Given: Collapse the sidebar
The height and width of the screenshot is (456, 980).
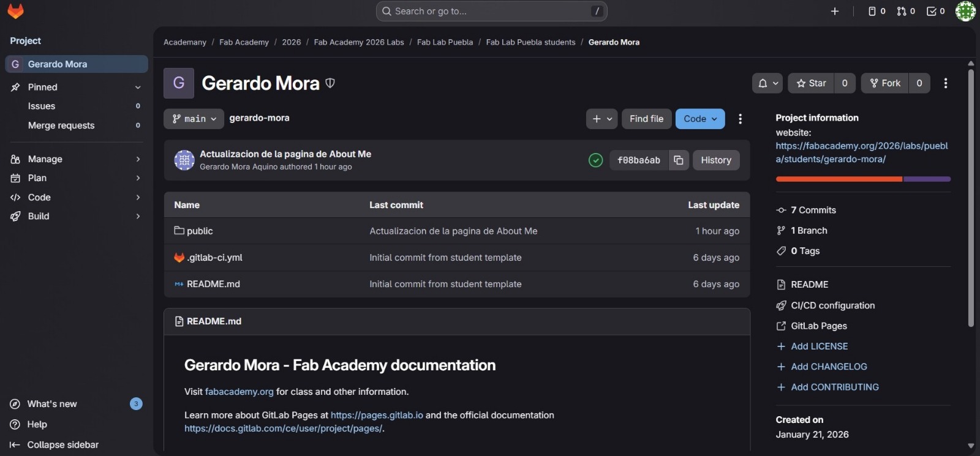Looking at the screenshot, I should [x=77, y=445].
